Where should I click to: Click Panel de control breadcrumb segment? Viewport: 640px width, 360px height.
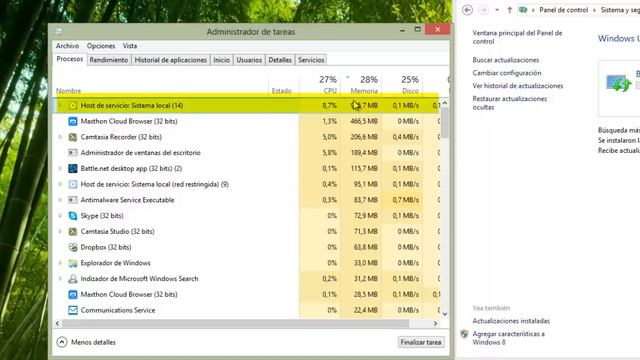(x=564, y=10)
